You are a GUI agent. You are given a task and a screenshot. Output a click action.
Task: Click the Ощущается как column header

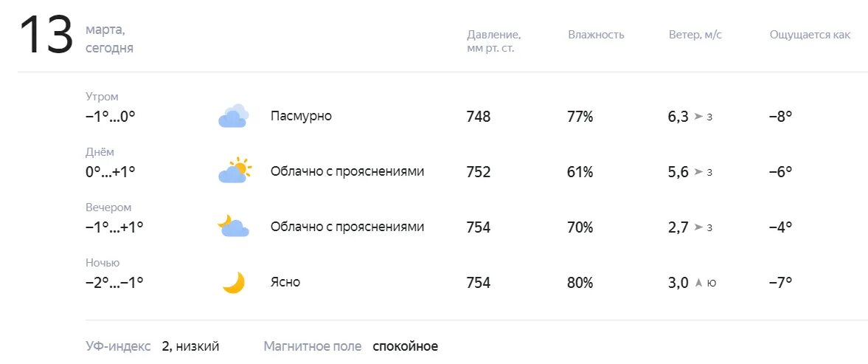pyautogui.click(x=810, y=35)
